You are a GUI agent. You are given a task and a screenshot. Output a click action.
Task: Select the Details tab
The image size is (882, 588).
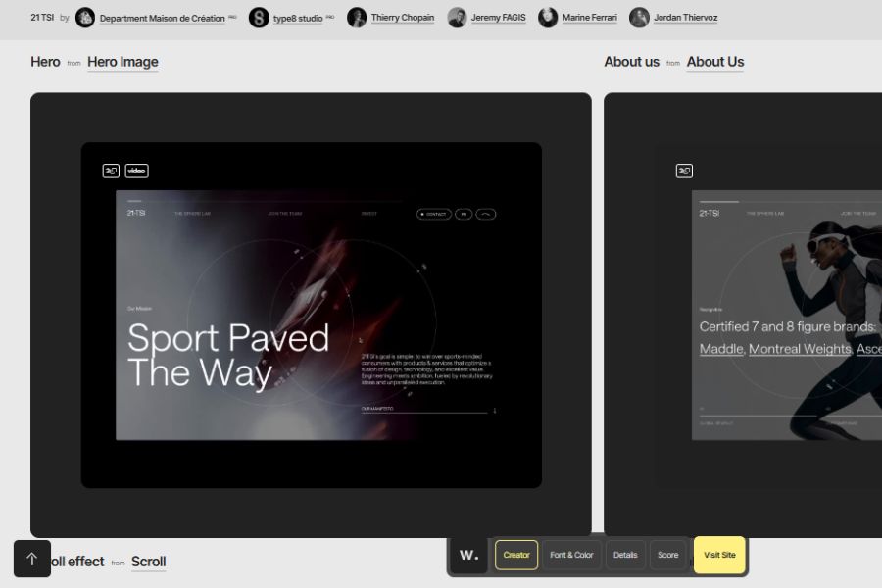[625, 555]
